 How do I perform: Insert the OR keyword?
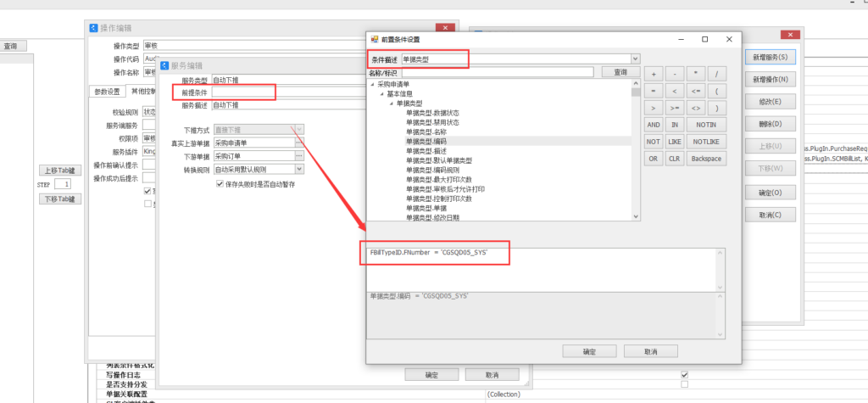pyautogui.click(x=654, y=158)
